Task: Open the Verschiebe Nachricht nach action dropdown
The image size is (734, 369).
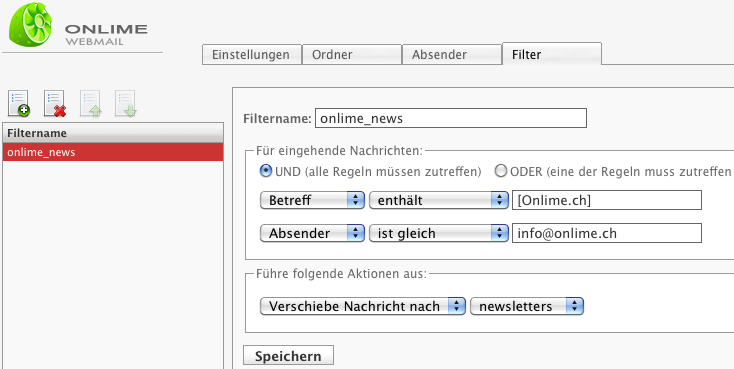Action: (x=363, y=306)
